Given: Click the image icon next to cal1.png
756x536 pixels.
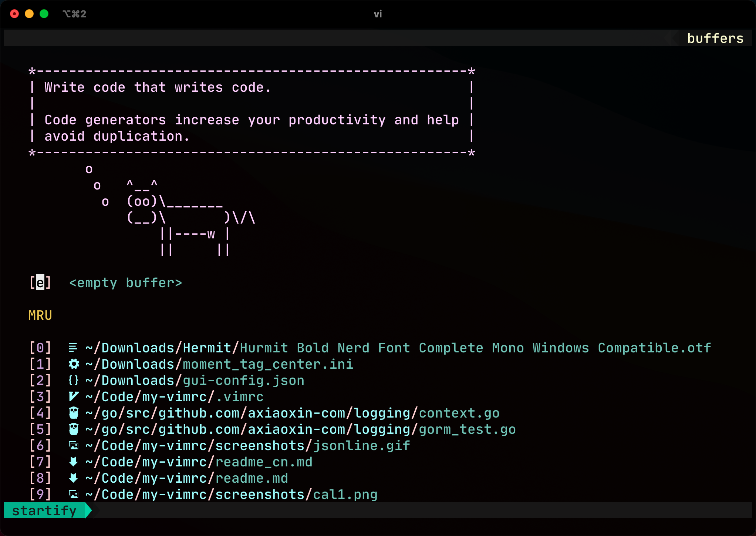Looking at the screenshot, I should click(74, 495).
